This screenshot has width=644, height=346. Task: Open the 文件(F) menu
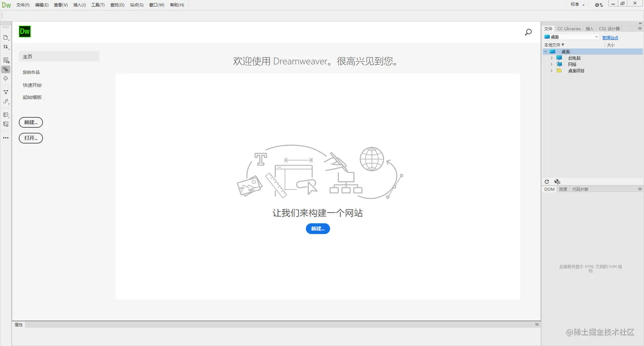(x=23, y=5)
